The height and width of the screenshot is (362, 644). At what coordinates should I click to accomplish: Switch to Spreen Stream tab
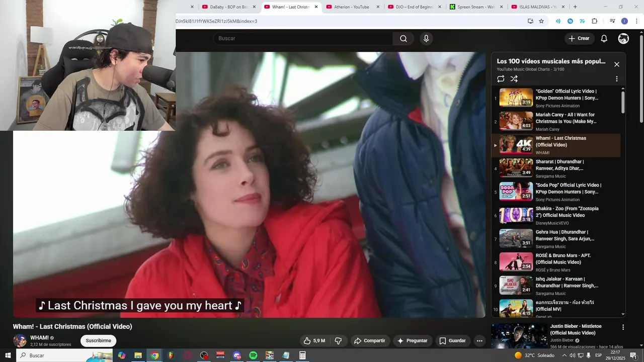click(x=475, y=7)
